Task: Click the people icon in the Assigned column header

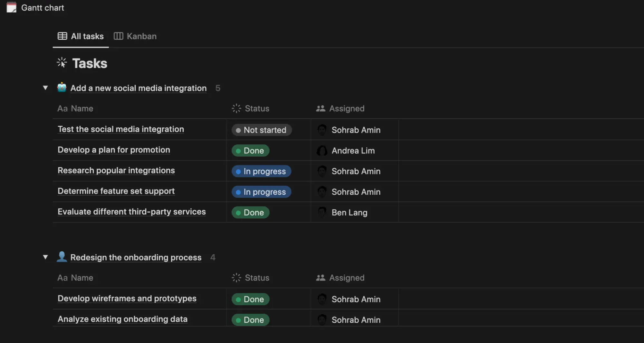Action: (x=321, y=108)
